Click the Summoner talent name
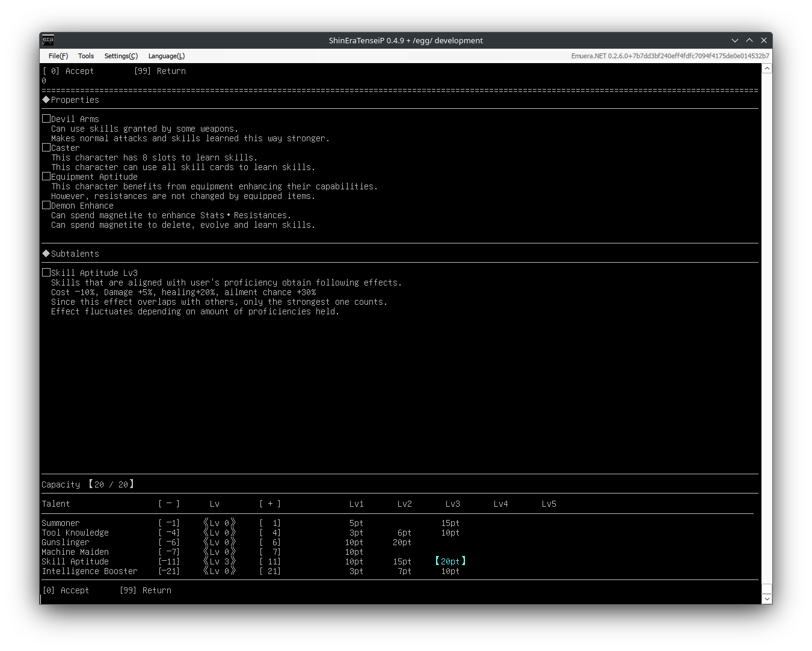 (x=61, y=523)
